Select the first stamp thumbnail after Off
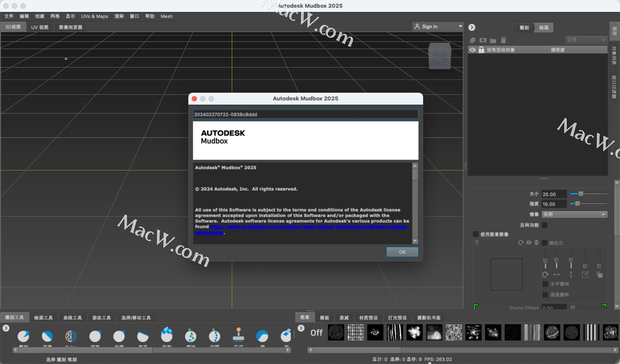 coord(336,332)
